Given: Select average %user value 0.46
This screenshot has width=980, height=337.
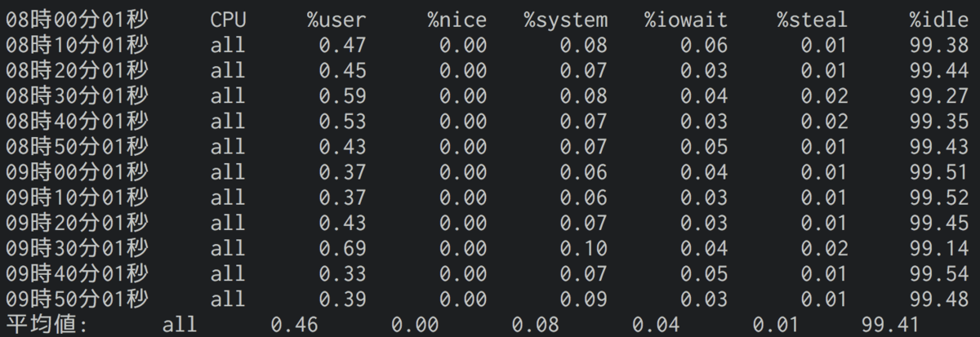Looking at the screenshot, I should coord(295,324).
